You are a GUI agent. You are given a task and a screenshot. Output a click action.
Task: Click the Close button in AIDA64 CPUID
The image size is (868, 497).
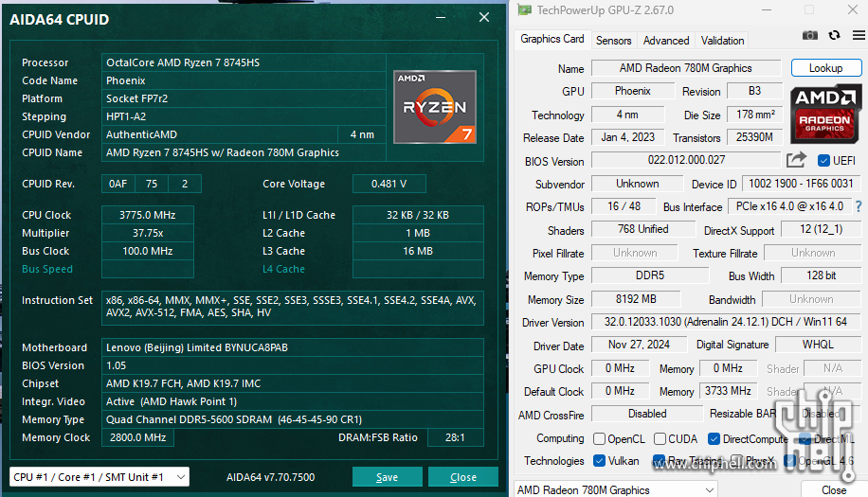click(x=463, y=476)
